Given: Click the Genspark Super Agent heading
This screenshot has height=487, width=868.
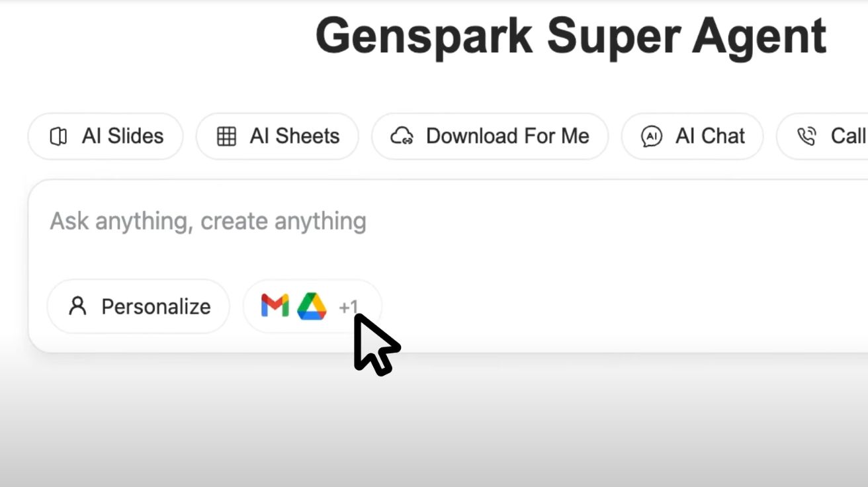Looking at the screenshot, I should click(x=571, y=36).
